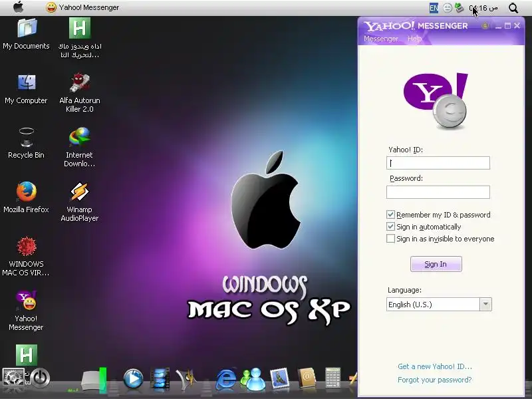Click the round gold button in Yahoo title bar
The image size is (532, 399).
[485, 25]
